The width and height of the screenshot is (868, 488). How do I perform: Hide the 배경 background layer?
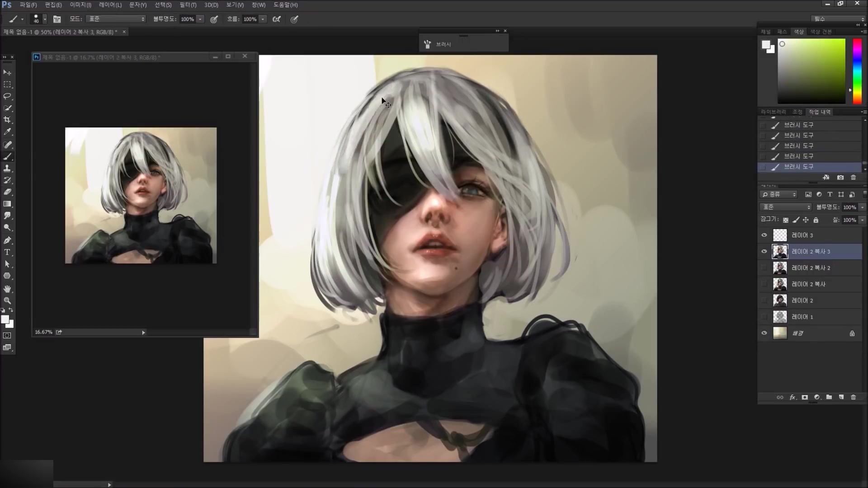coord(764,333)
